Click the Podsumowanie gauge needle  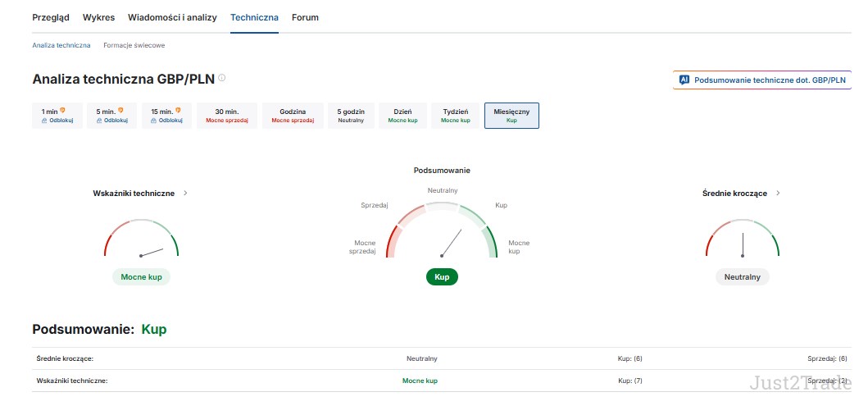tap(452, 242)
